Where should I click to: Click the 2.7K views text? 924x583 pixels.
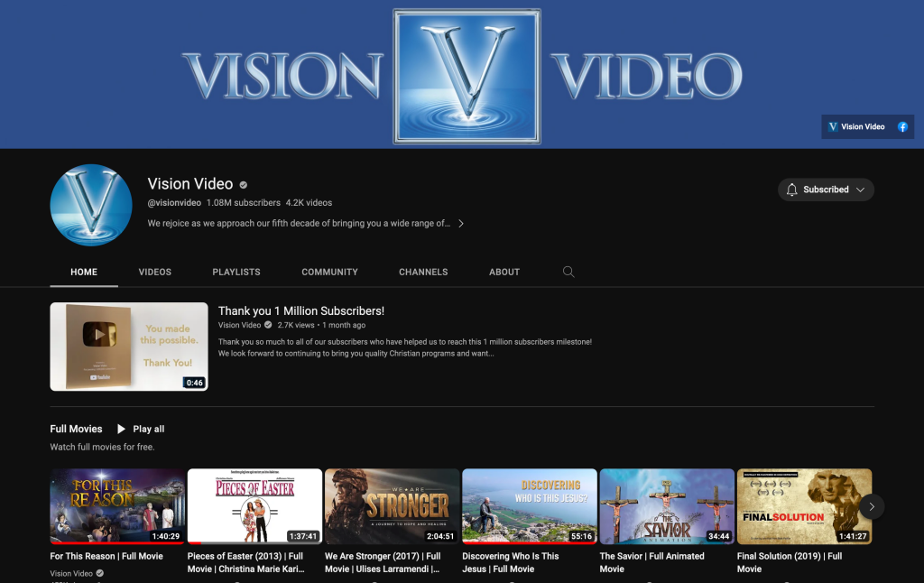pyautogui.click(x=296, y=325)
